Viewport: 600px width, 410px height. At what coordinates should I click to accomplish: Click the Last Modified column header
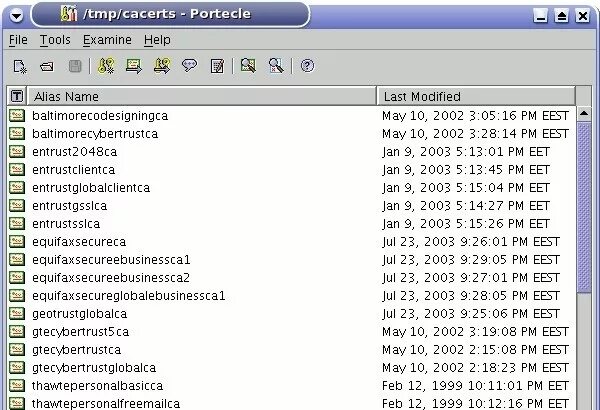[476, 96]
